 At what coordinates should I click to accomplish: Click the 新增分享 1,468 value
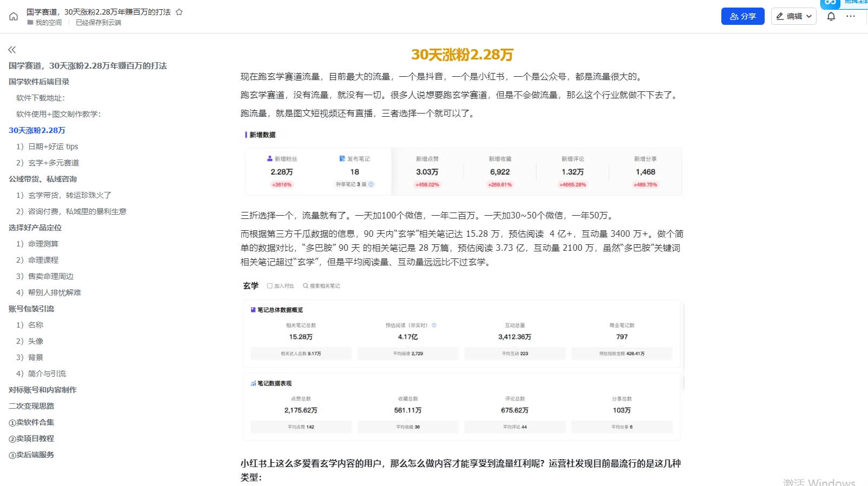pos(646,172)
